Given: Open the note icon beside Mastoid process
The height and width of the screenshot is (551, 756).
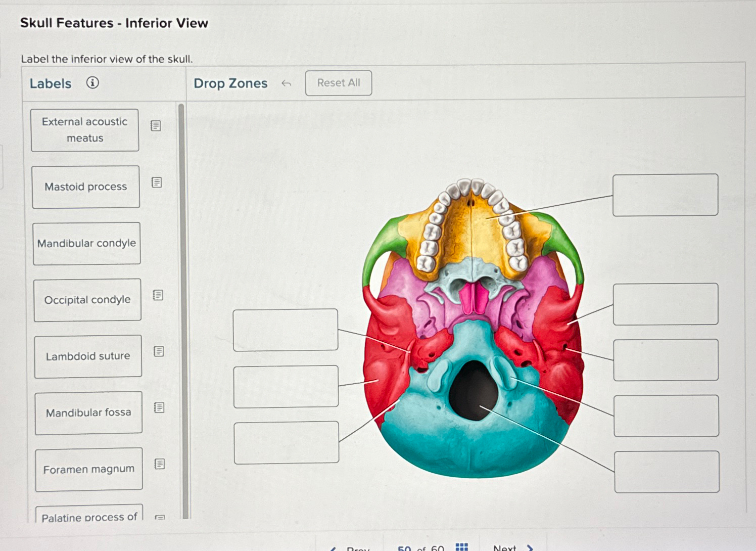Looking at the screenshot, I should [x=156, y=184].
